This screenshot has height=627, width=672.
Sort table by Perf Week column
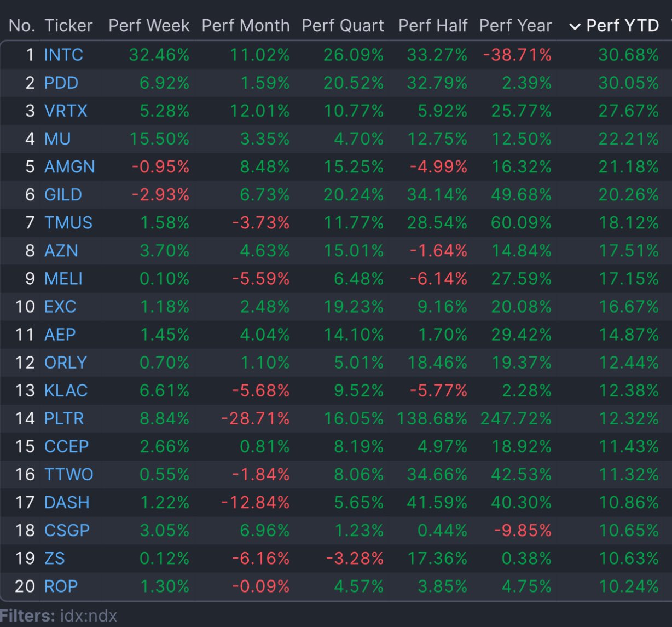(149, 26)
